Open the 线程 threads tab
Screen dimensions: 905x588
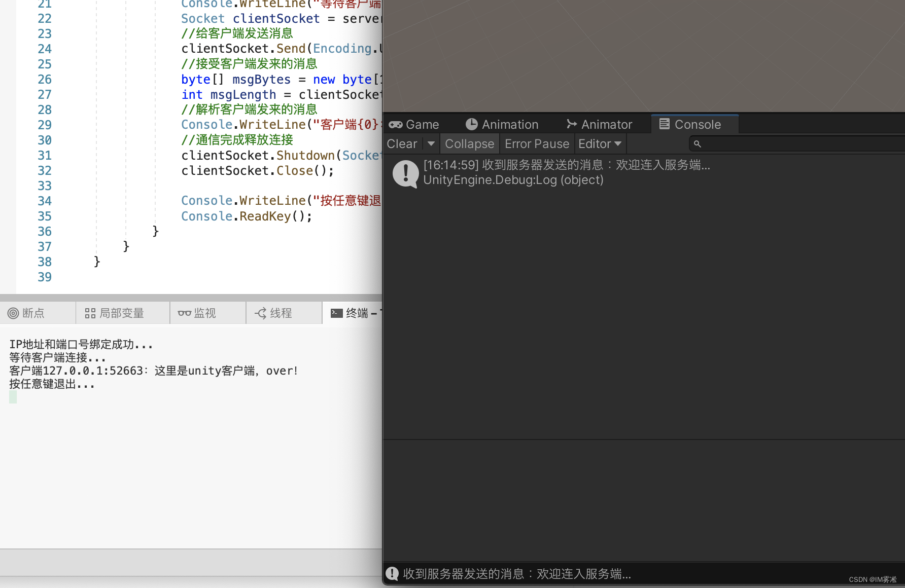[x=284, y=313]
